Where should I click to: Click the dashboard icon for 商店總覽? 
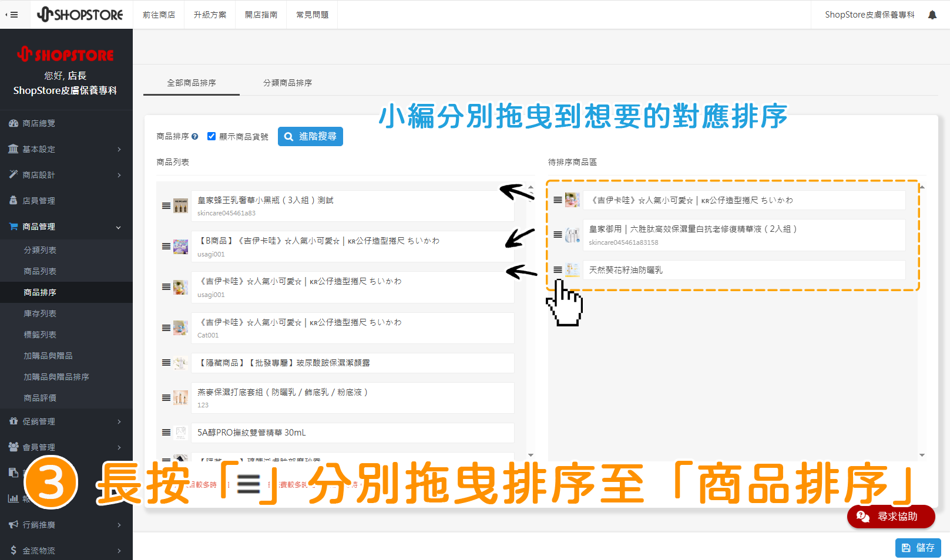tap(13, 123)
